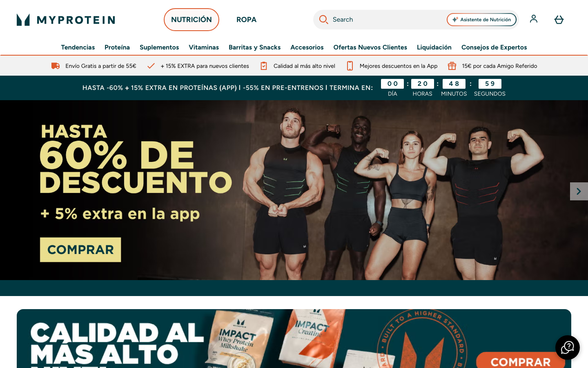Image resolution: width=588 pixels, height=368 pixels.
Task: Advance the hero carousel with the right arrow
Action: pos(579,191)
